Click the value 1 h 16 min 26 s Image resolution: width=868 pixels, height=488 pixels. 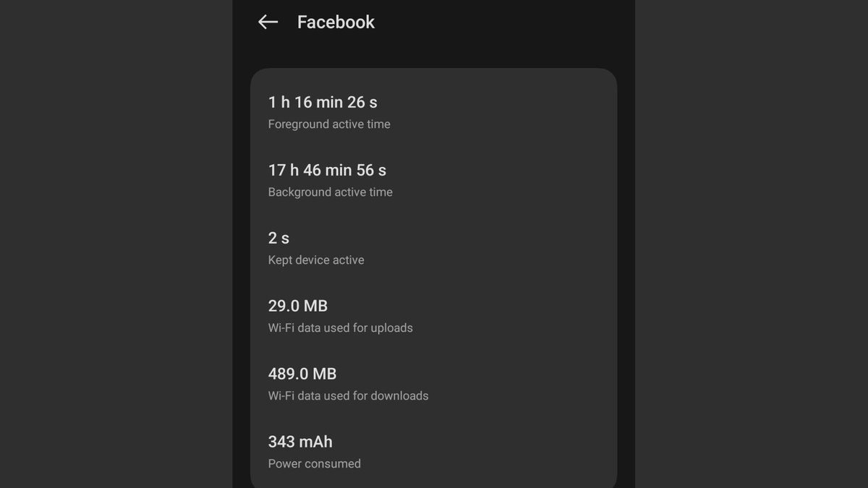tap(323, 102)
